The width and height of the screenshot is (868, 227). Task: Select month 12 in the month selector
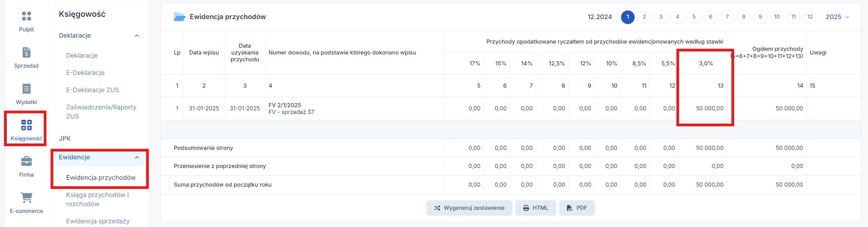coord(810,17)
